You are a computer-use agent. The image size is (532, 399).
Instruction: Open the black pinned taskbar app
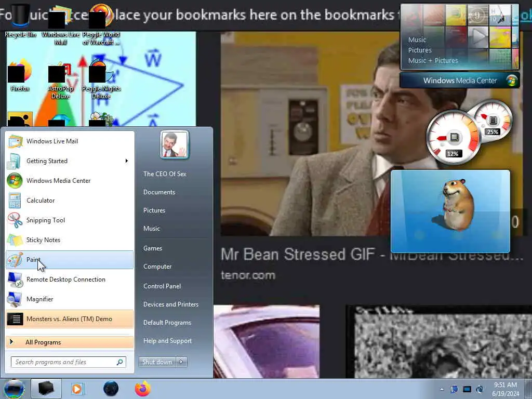pyautogui.click(x=46, y=389)
